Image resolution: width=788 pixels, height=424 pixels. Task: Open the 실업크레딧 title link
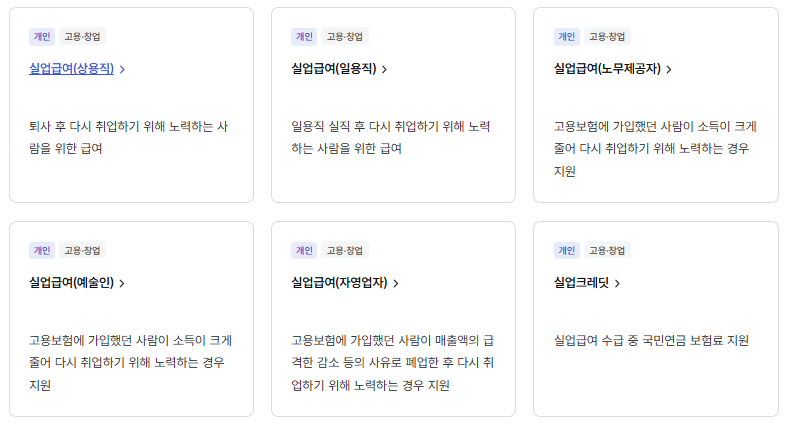point(581,283)
